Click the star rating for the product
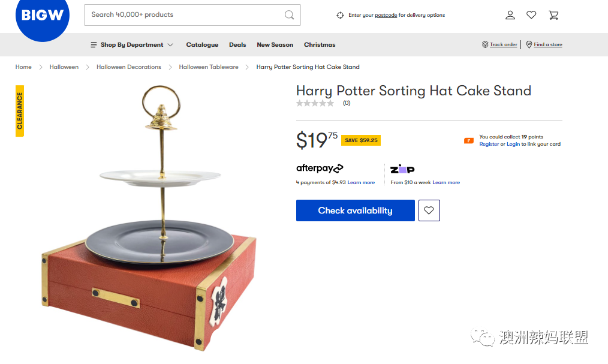608x364 pixels. (x=315, y=103)
